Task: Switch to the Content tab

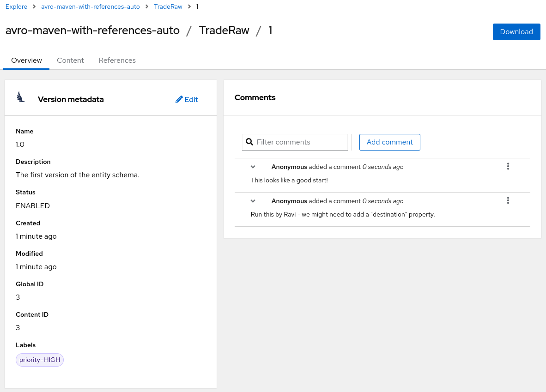Action: pos(70,60)
